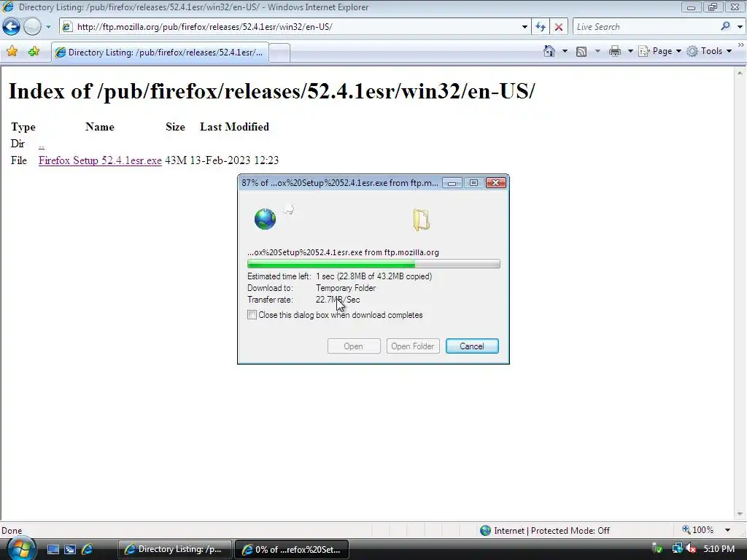Image resolution: width=747 pixels, height=560 pixels.
Task: Click the Search magnifier icon
Action: [x=726, y=26]
